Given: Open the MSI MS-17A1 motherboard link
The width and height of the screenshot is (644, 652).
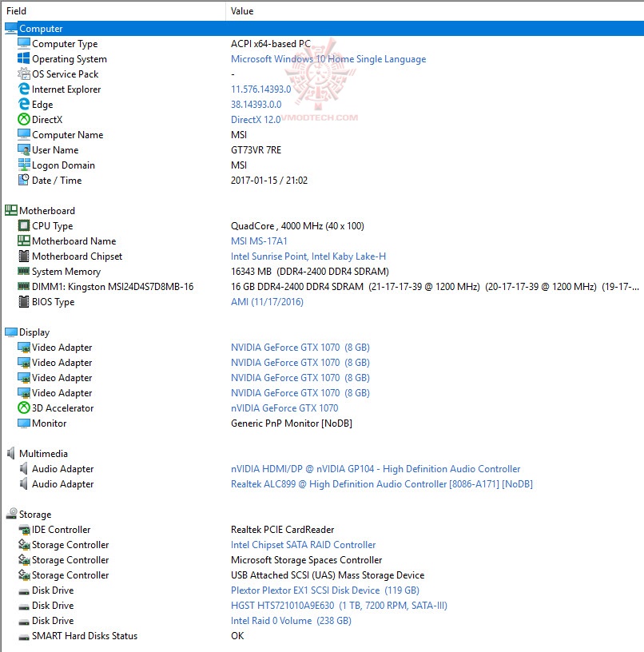Looking at the screenshot, I should 259,241.
